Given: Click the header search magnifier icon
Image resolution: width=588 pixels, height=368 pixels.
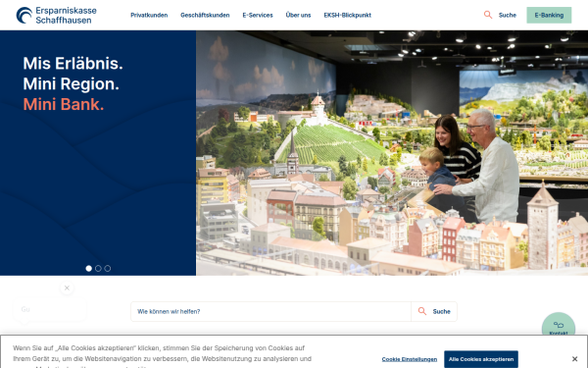Looking at the screenshot, I should 488,15.
